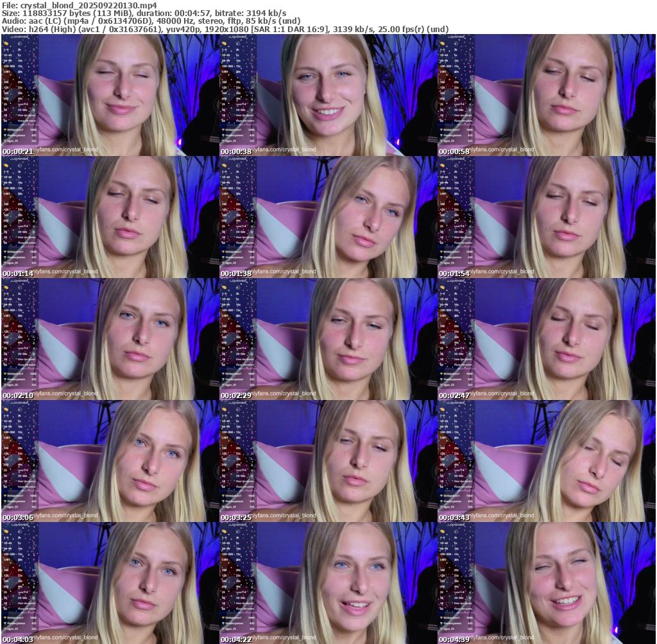Click the preview frame at 00:01:54
This screenshot has width=657, height=644.
(x=546, y=217)
